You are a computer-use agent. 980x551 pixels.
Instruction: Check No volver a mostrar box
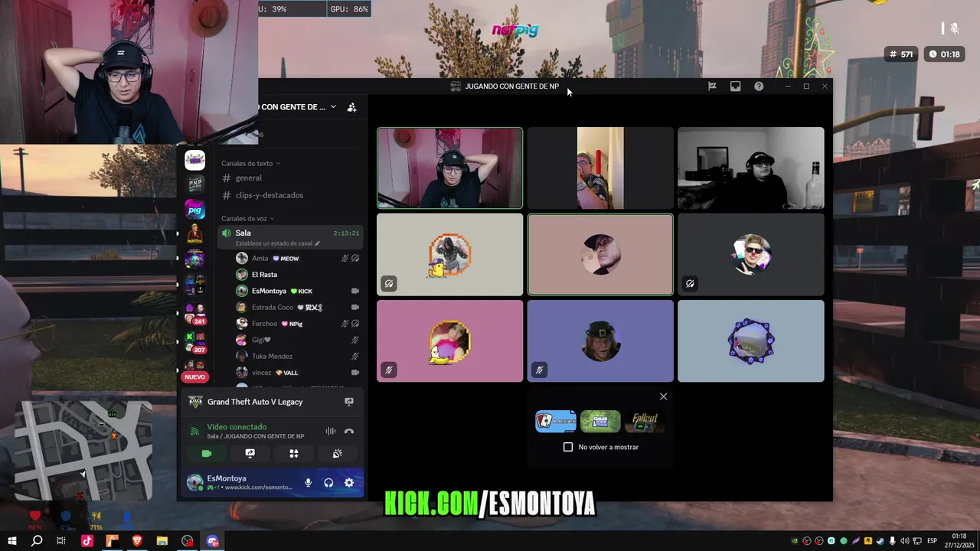click(x=568, y=447)
